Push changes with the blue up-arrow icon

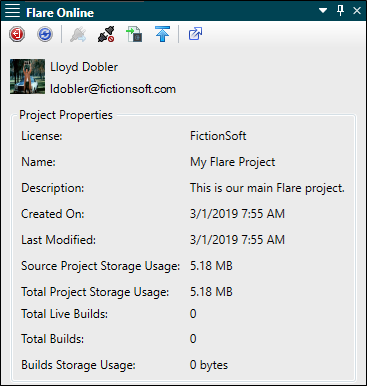click(x=162, y=34)
